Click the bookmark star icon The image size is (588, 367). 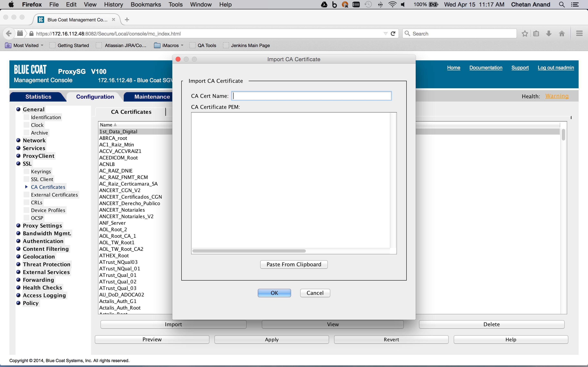pos(525,33)
